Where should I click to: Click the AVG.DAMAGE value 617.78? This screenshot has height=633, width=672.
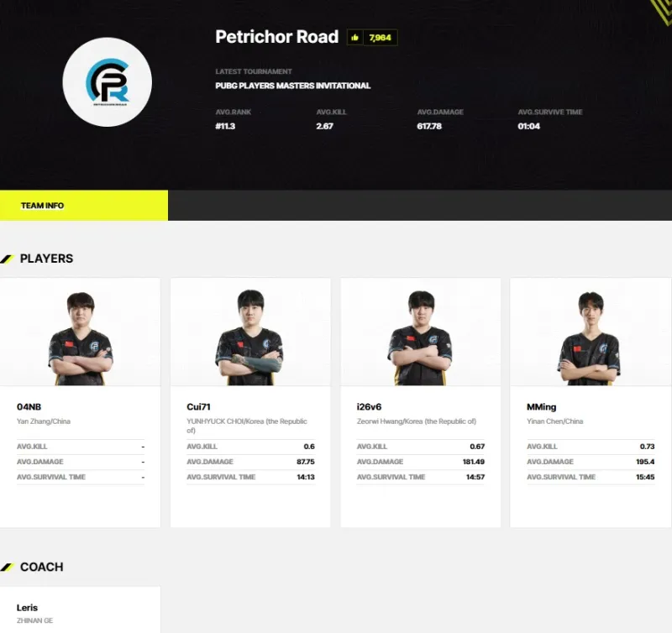point(429,127)
